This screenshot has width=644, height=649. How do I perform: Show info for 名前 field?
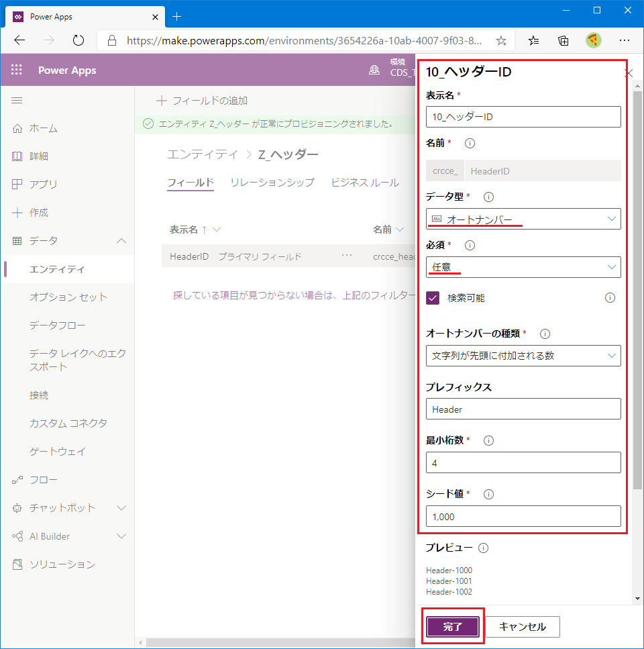(x=470, y=143)
